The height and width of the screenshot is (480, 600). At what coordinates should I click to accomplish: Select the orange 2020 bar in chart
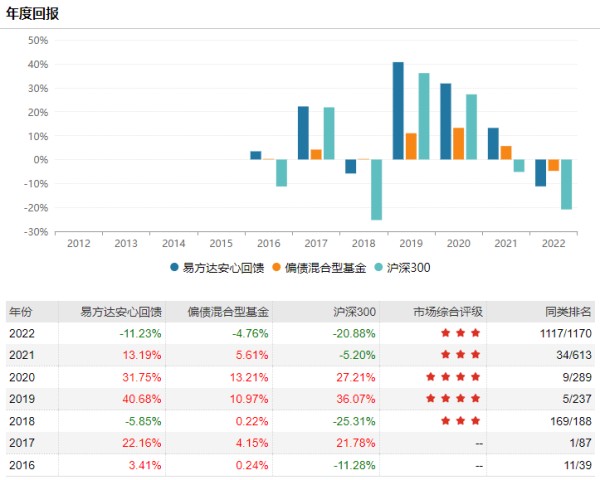(458, 143)
